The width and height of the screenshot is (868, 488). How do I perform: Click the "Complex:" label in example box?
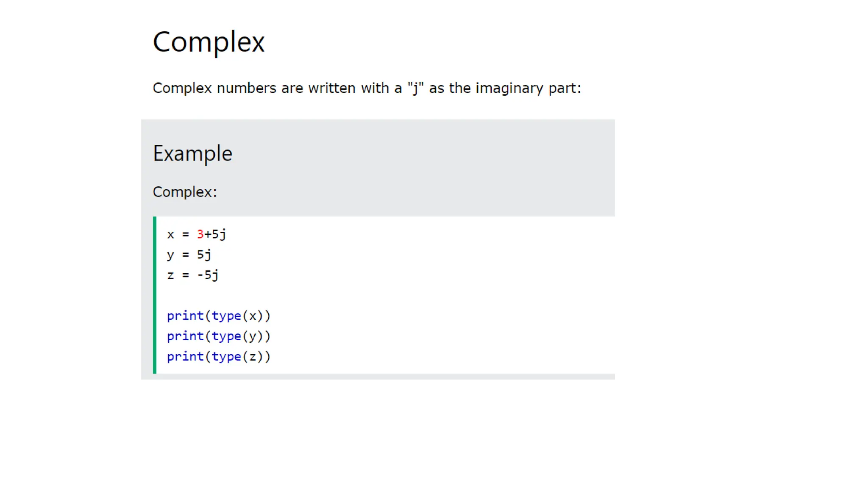(x=185, y=192)
